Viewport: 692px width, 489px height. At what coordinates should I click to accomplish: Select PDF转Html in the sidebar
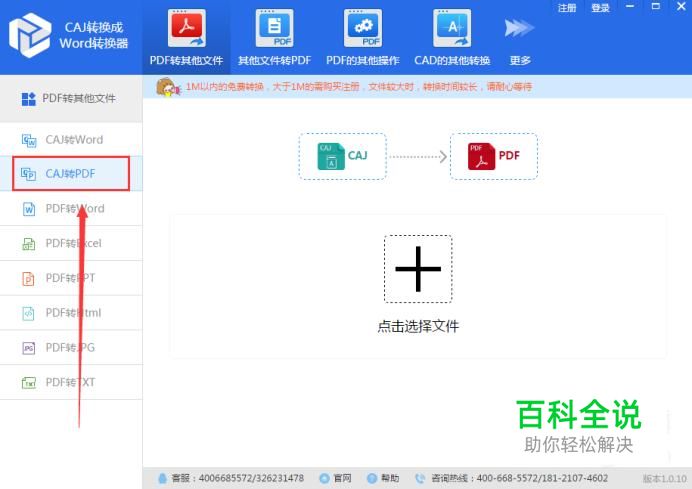71,313
